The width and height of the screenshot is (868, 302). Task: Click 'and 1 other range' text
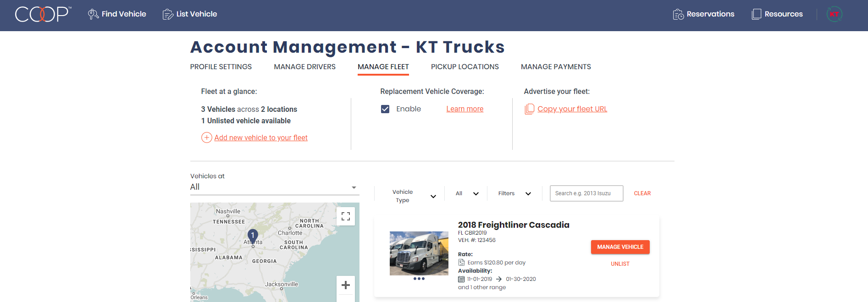482,287
